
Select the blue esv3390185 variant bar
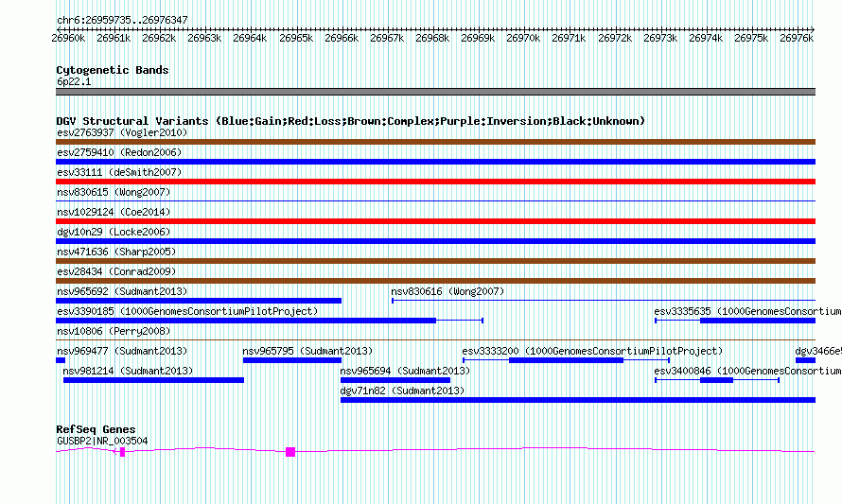tap(246, 321)
